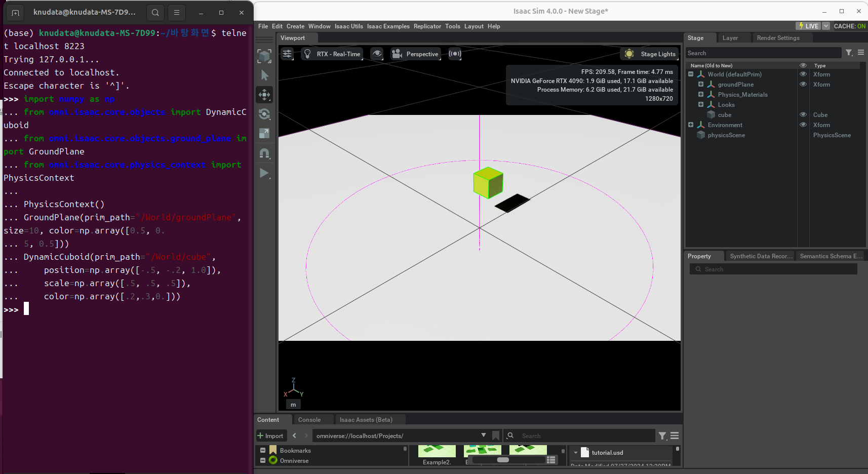Open the Perspective camera selector
This screenshot has width=868, height=474.
[x=415, y=54]
